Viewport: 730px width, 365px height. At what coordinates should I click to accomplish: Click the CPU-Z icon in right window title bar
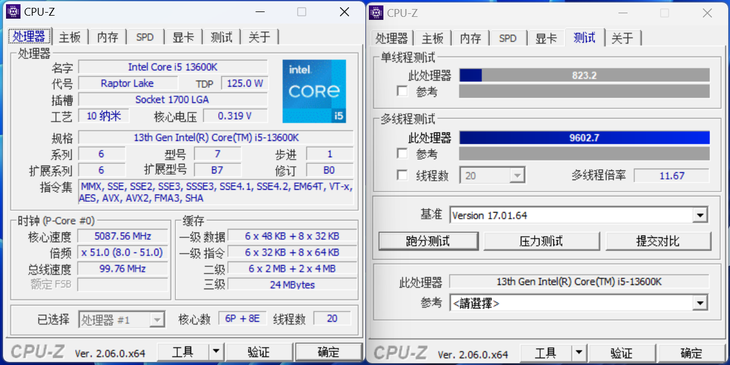(376, 13)
